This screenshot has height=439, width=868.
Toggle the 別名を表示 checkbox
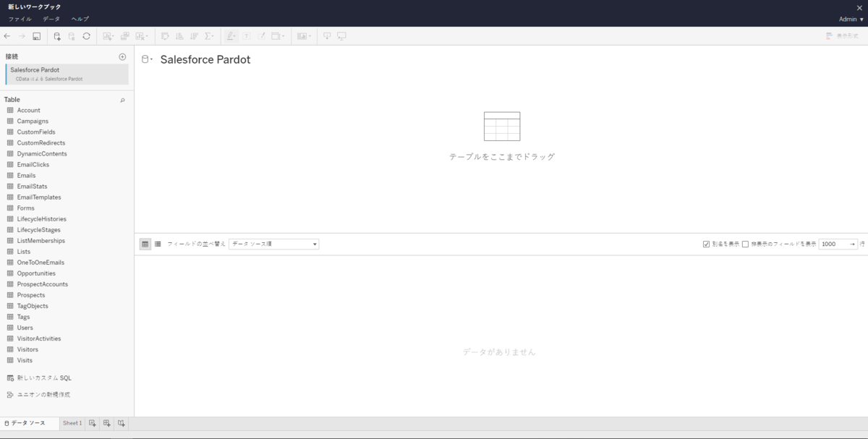coord(706,244)
